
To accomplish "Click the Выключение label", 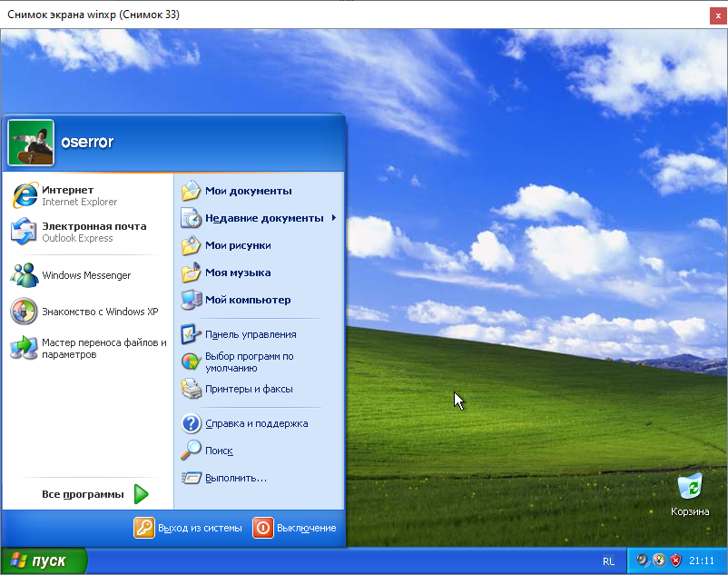I will (307, 528).
